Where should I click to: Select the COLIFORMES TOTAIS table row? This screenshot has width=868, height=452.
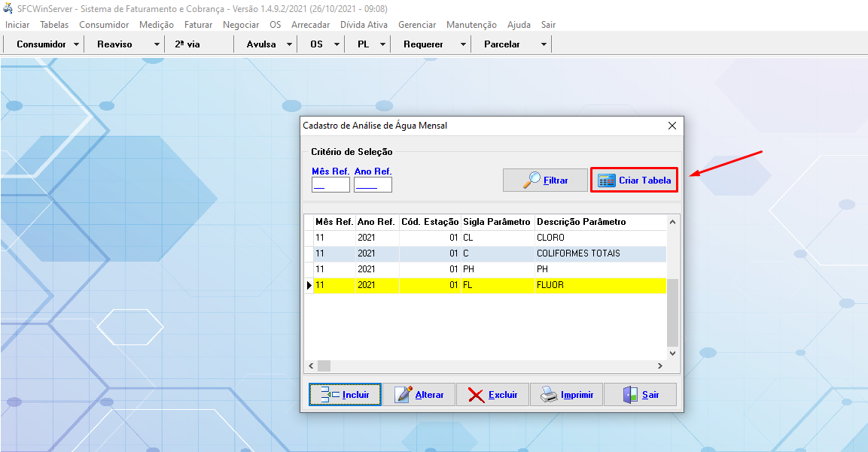pos(489,253)
